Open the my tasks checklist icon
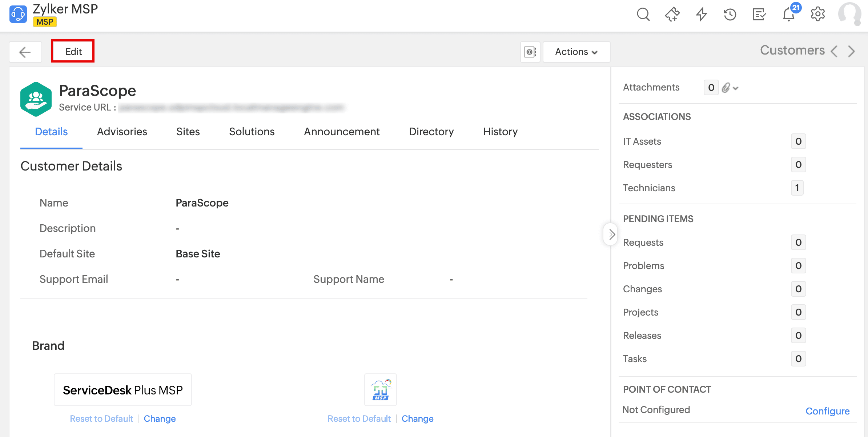This screenshot has width=868, height=437. (759, 15)
